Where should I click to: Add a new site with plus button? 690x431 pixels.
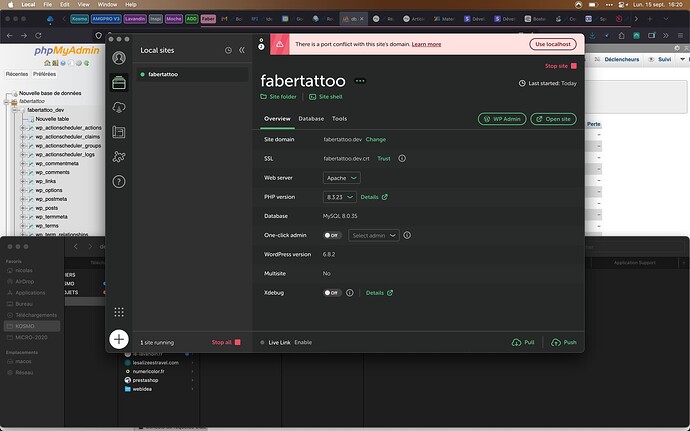(119, 339)
